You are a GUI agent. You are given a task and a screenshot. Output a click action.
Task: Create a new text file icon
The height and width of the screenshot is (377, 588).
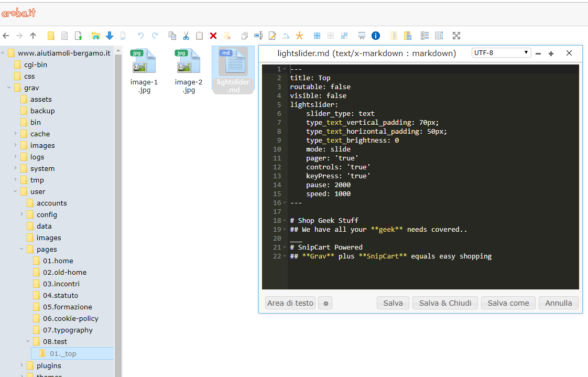[64, 36]
